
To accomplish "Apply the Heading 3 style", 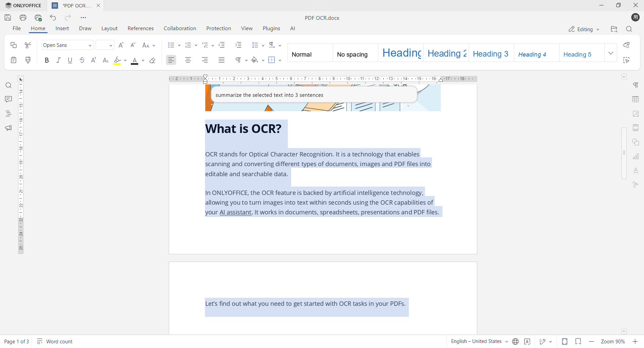I will (x=491, y=53).
